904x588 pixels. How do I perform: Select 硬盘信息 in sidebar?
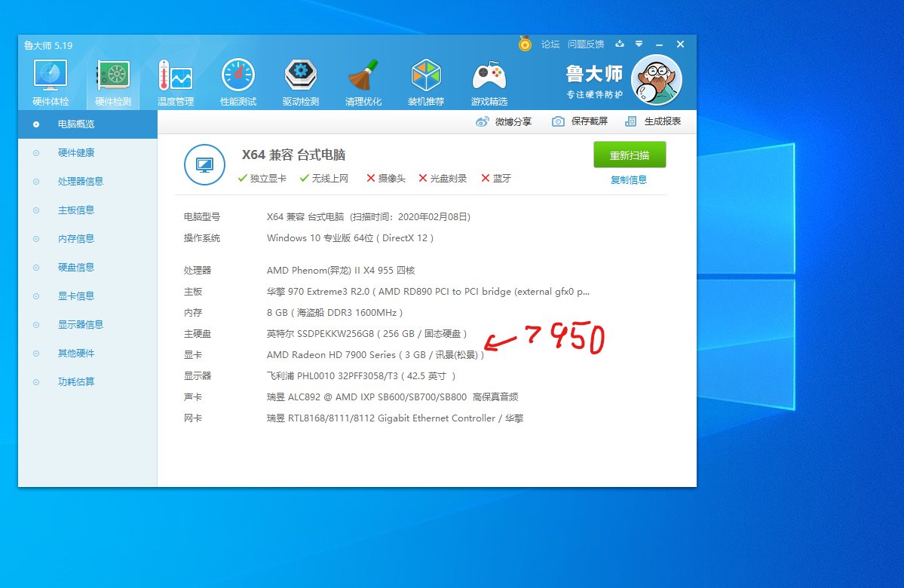87,268
